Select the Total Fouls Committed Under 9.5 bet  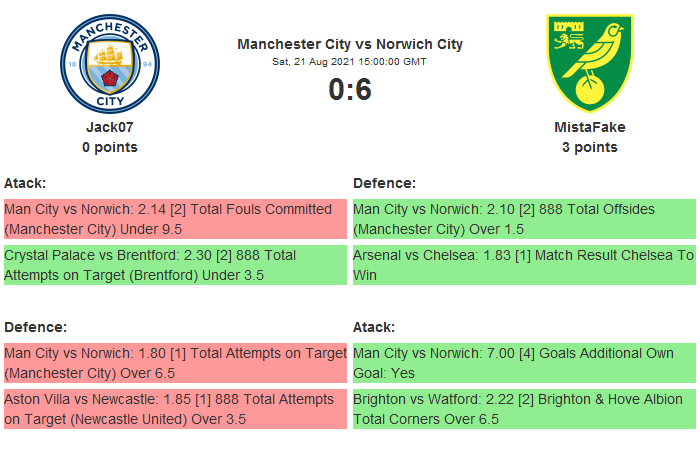click(174, 218)
